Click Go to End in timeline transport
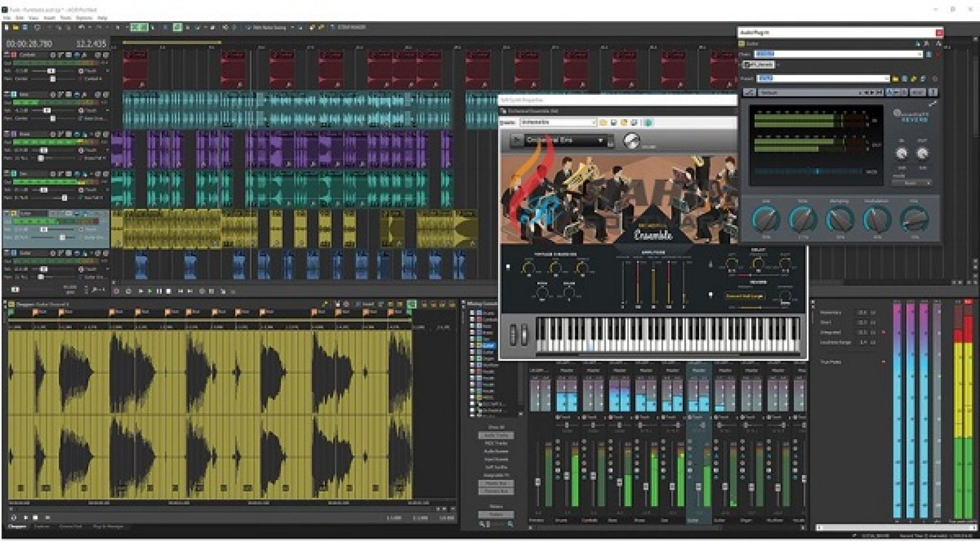 [190, 290]
